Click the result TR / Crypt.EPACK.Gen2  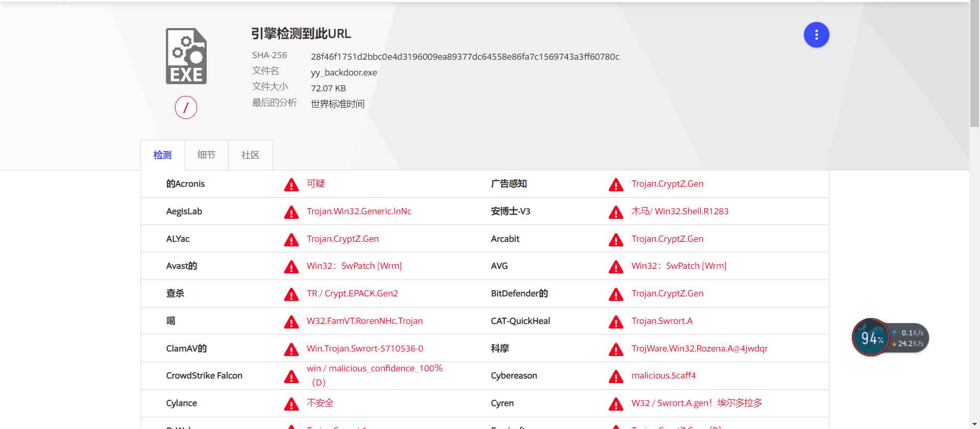[352, 293]
